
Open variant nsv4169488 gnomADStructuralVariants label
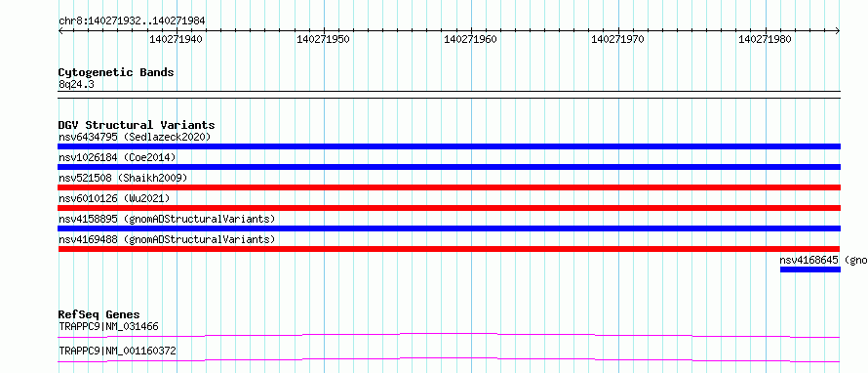(x=167, y=239)
